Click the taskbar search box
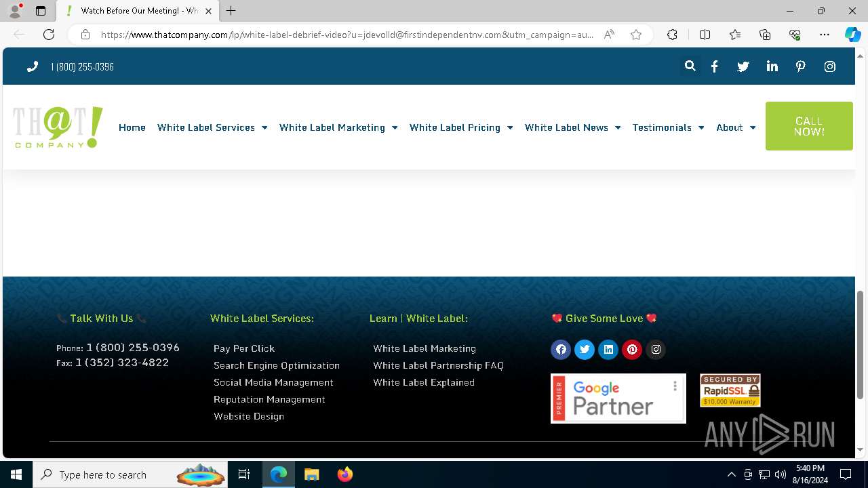 [x=131, y=474]
